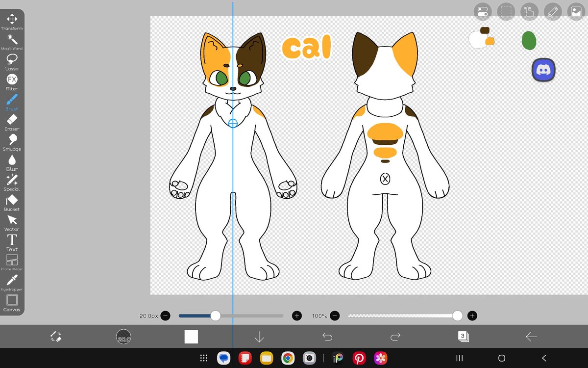Viewport: 588px width, 368px height.
Task: Select the Smudge tool
Action: (12, 142)
